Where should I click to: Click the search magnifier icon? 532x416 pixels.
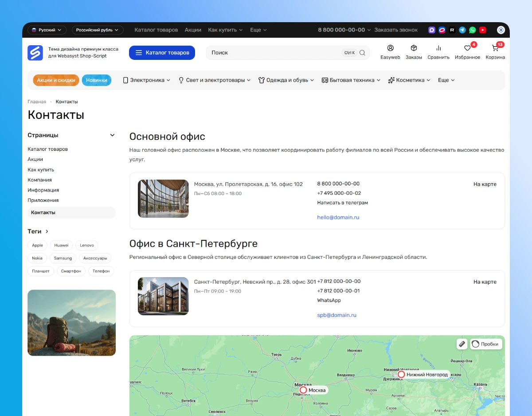pyautogui.click(x=362, y=52)
